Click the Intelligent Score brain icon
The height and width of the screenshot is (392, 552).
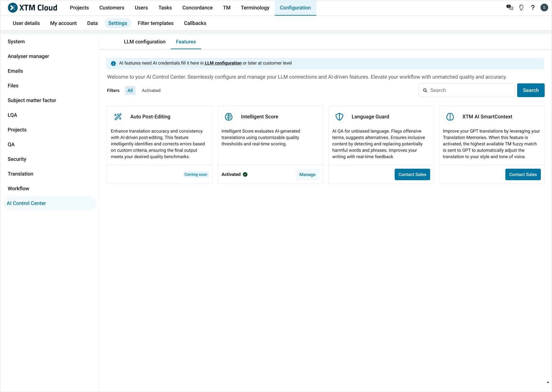[228, 117]
